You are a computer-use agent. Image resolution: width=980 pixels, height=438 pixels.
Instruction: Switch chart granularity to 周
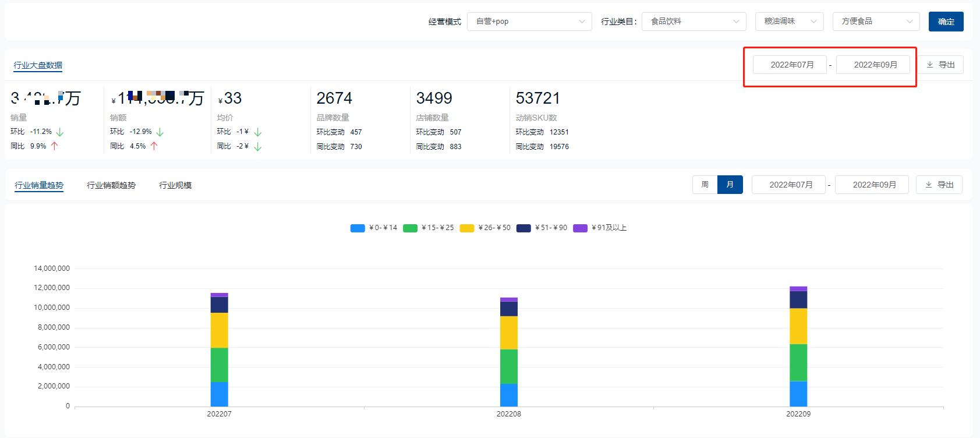tap(705, 185)
